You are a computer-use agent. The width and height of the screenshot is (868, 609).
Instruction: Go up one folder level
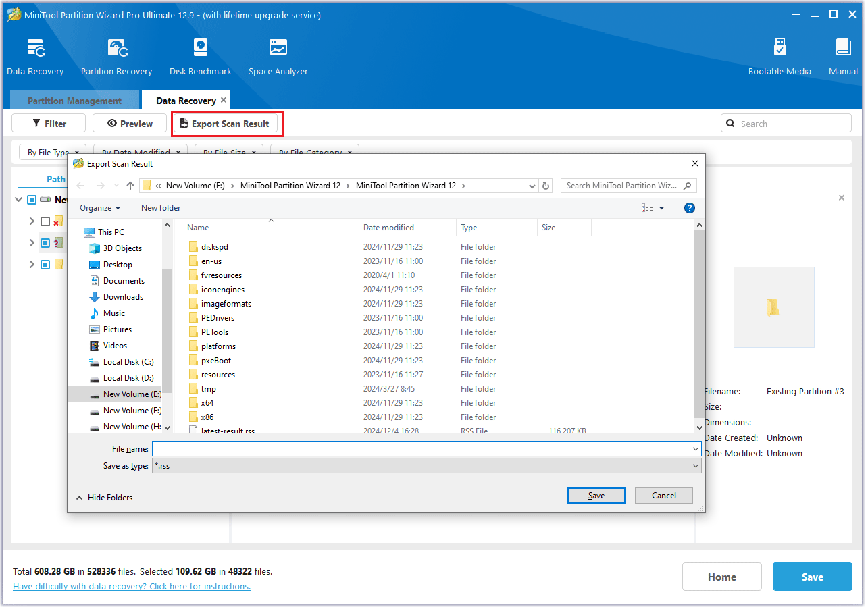(x=130, y=186)
